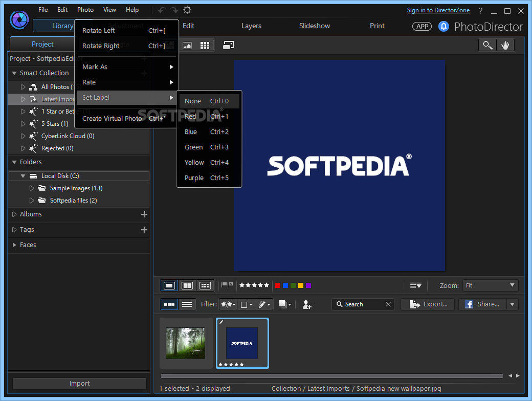This screenshot has height=401, width=532.
Task: Click the search magnifier icon
Action: 339,304
